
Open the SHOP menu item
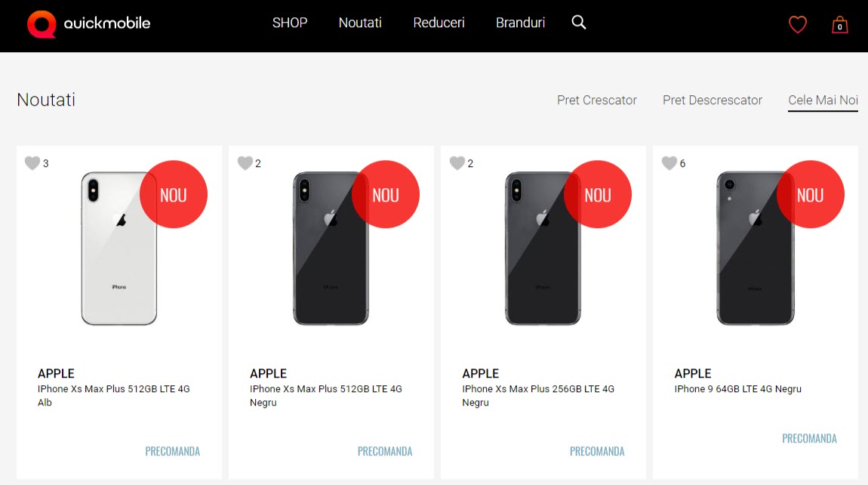[x=290, y=23]
